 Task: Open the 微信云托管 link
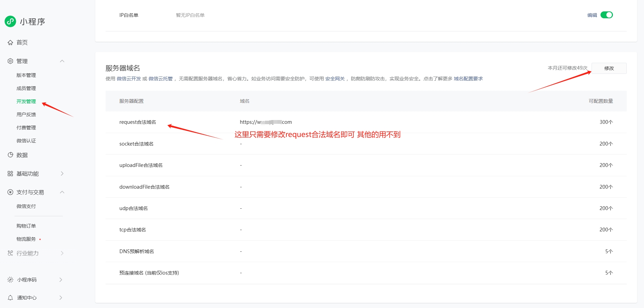[x=160, y=79]
